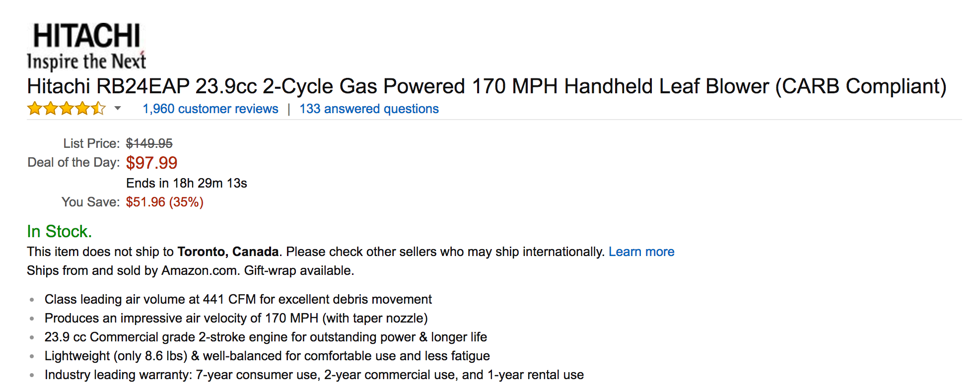Click the Learn more shipping link
Viewport: 980px width, 392px height.
click(x=641, y=252)
